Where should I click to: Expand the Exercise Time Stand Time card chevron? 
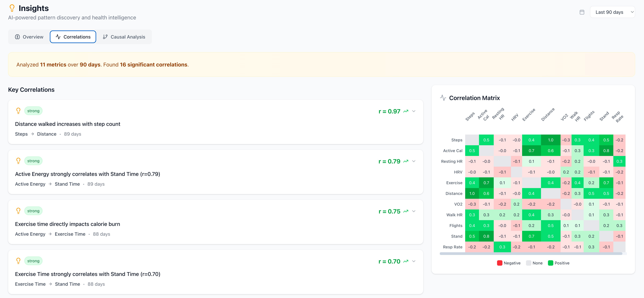tap(414, 262)
